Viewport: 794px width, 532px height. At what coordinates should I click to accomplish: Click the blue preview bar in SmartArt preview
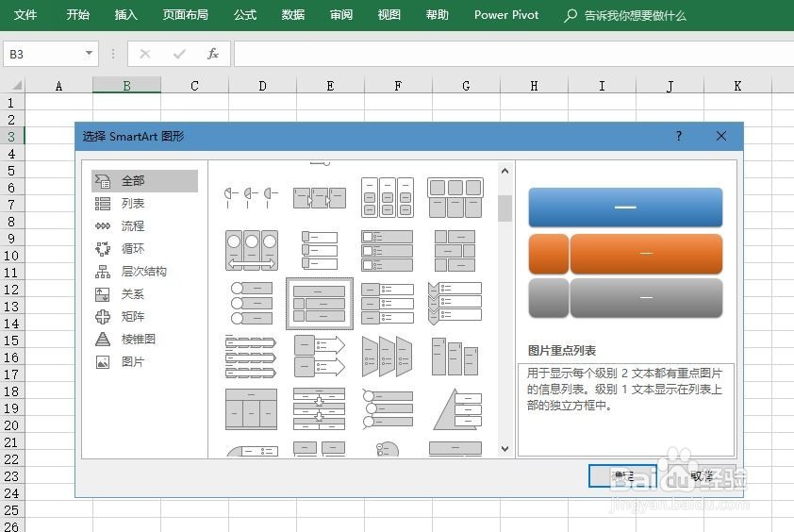[x=625, y=208]
